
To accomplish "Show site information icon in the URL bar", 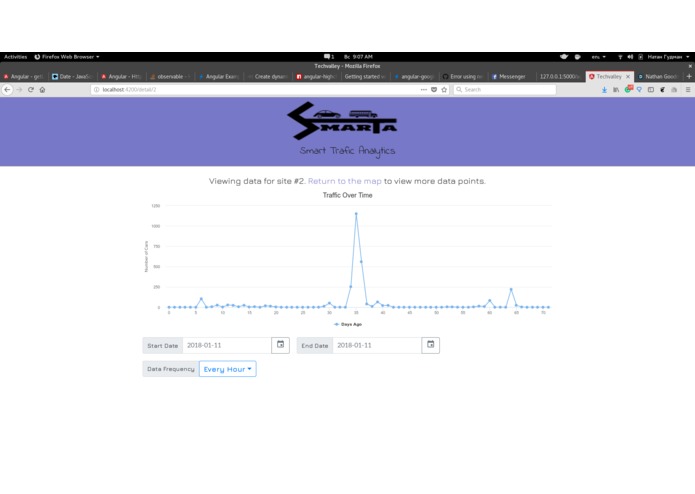I will point(96,89).
